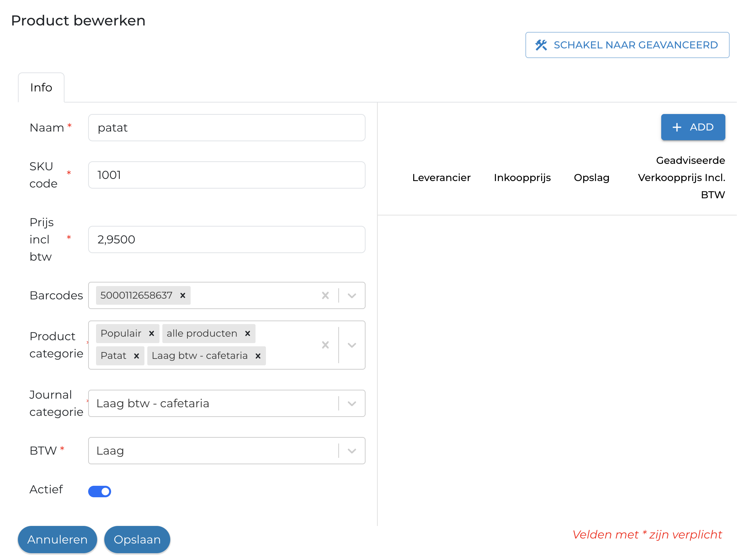Click the Annuleren button

pos(57,539)
